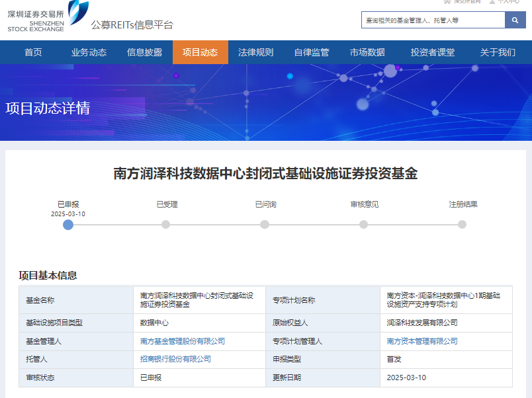Click the 已问询 progress step circle

click(x=265, y=225)
